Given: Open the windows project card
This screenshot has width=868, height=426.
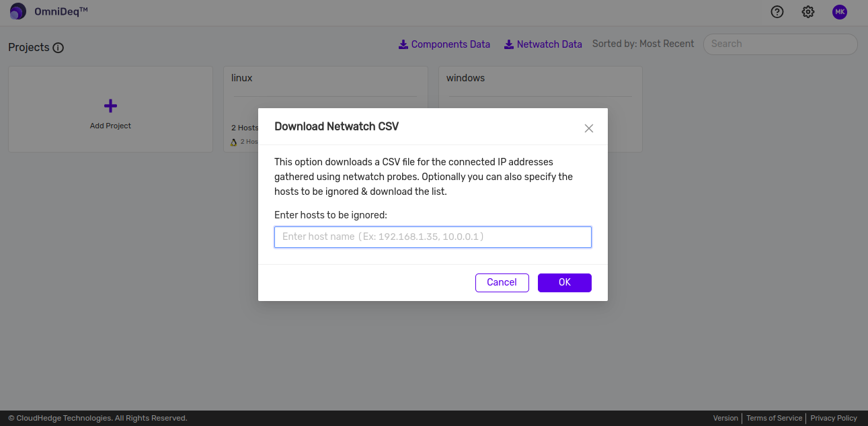Looking at the screenshot, I should (x=541, y=109).
